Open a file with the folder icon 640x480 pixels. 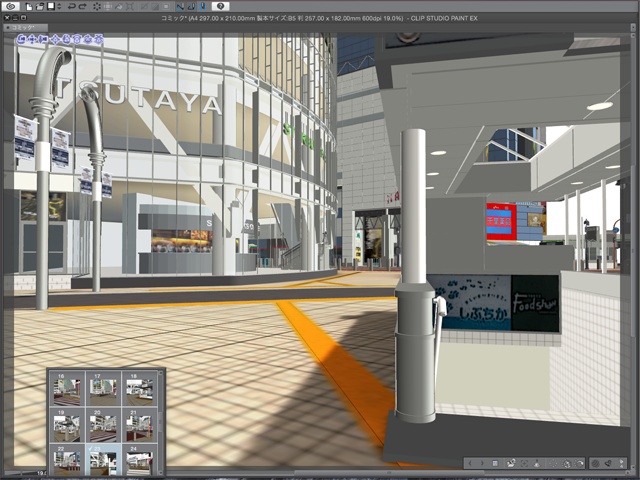pyautogui.click(x=40, y=6)
